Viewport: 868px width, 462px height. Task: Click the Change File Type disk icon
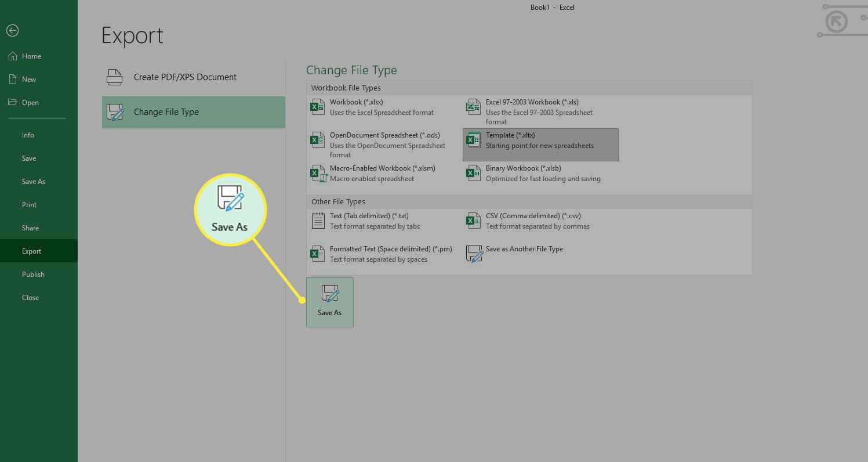point(115,112)
